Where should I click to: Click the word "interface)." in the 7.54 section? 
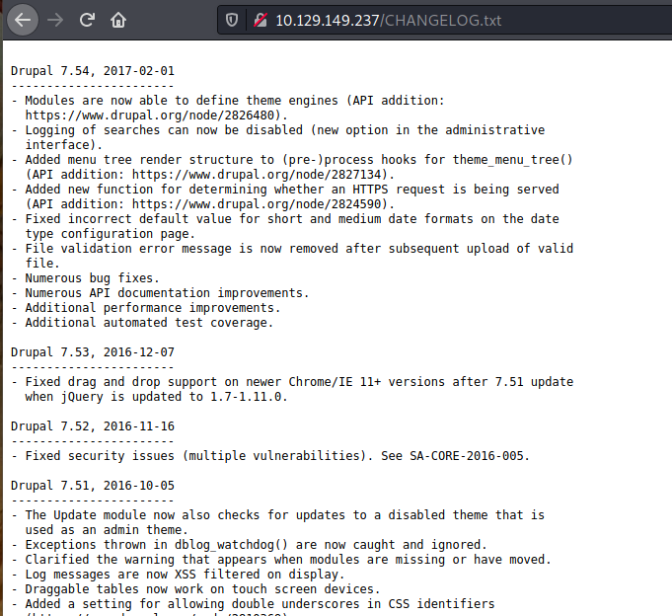click(x=64, y=145)
